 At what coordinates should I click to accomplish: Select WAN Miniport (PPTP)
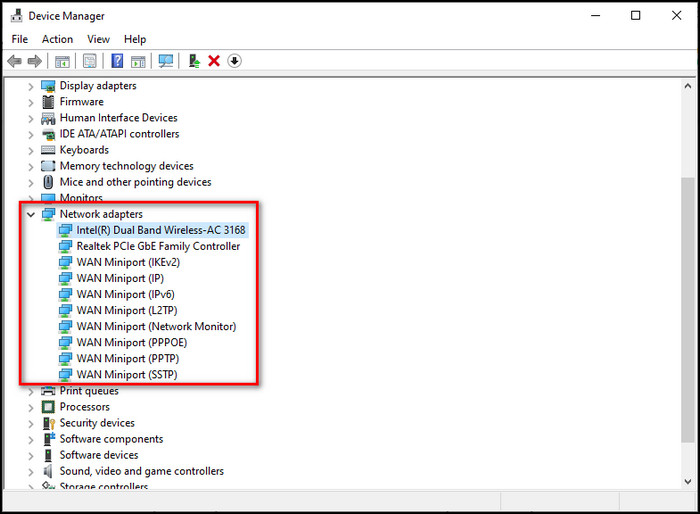point(128,359)
